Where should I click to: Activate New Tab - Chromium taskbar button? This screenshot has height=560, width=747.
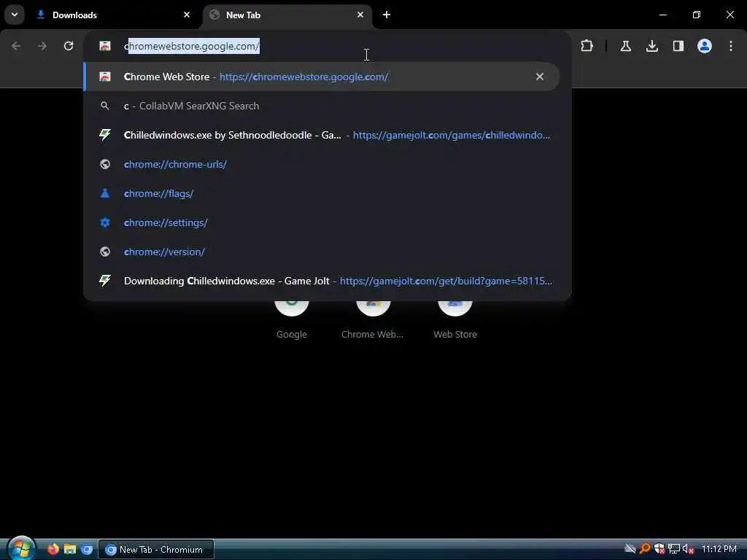tap(156, 550)
